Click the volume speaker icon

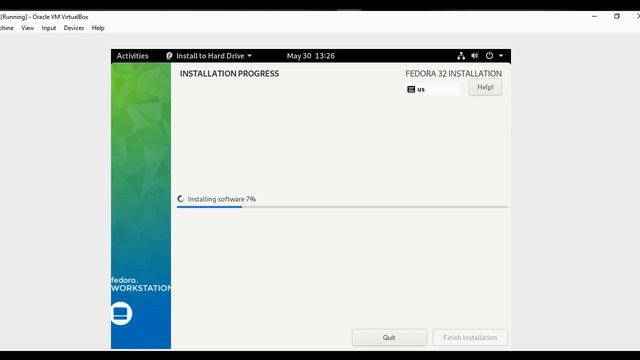click(x=475, y=56)
